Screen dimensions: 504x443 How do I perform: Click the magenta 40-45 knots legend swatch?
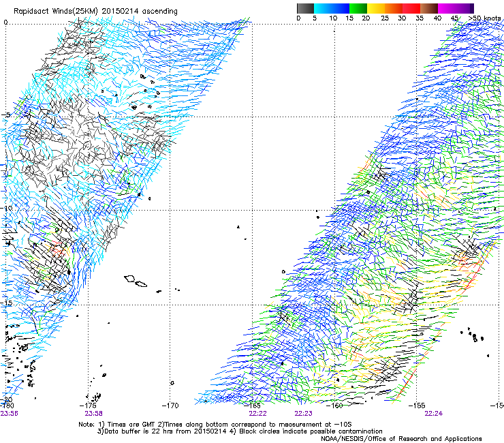[x=447, y=8]
